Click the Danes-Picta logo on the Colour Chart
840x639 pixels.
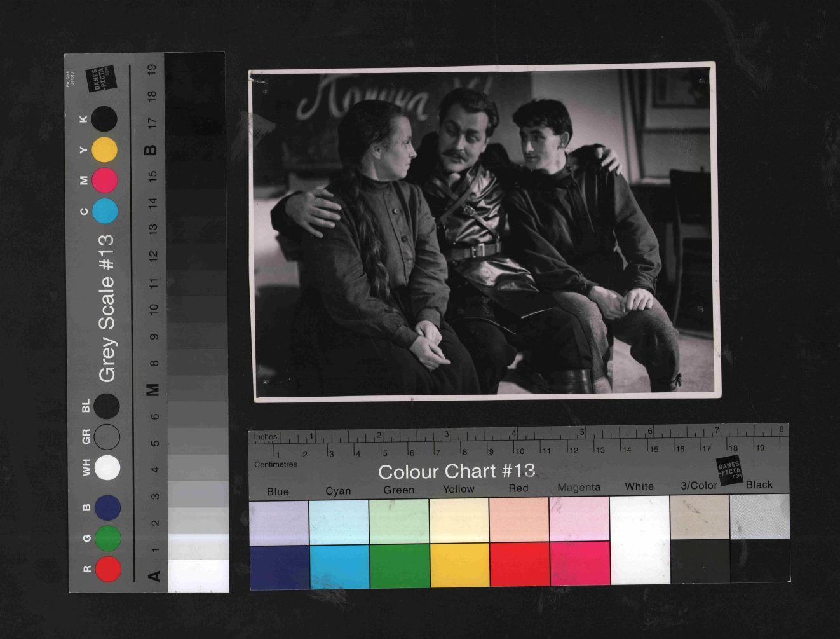(x=729, y=471)
